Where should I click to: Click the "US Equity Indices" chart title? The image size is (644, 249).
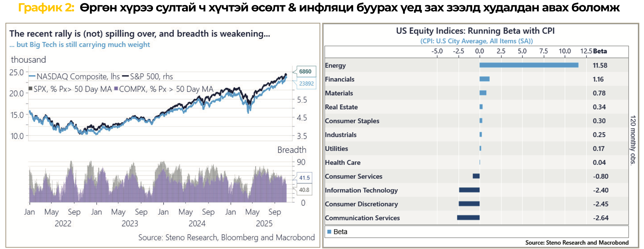click(x=475, y=31)
